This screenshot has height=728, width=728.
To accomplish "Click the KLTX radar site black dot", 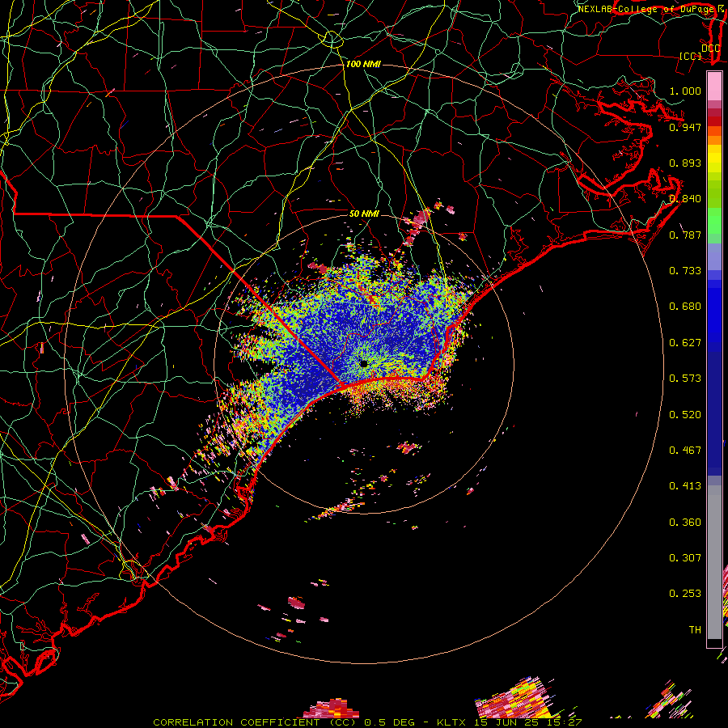I will (x=363, y=364).
